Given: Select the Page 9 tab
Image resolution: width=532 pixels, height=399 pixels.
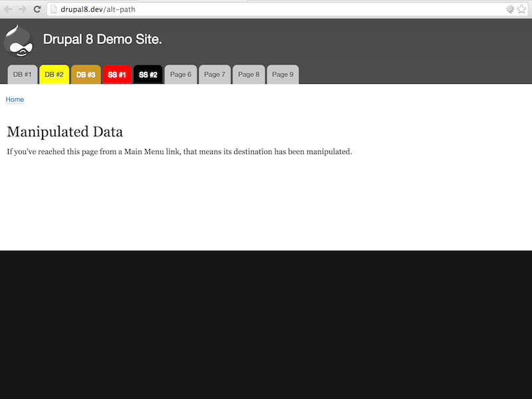Looking at the screenshot, I should [283, 74].
